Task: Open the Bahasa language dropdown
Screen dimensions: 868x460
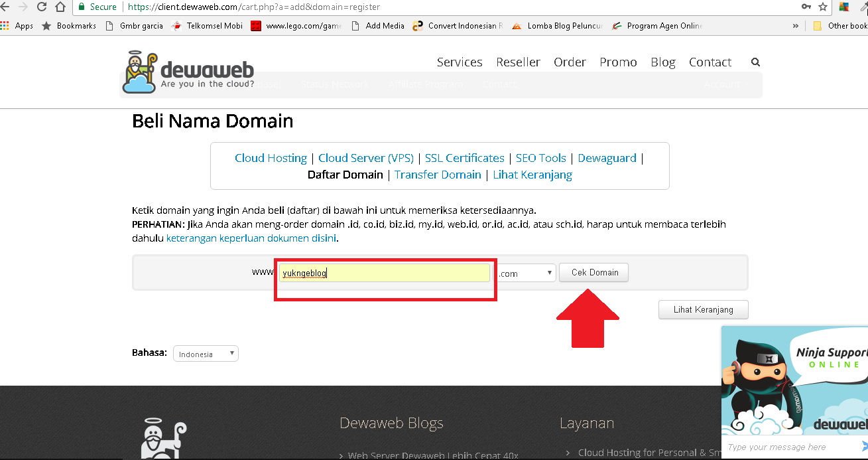Action: (206, 354)
